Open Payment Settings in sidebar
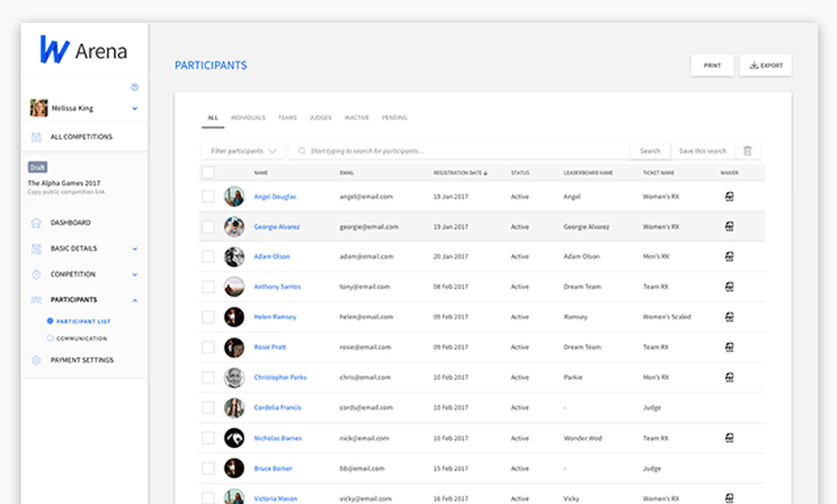The height and width of the screenshot is (504, 837). 82,360
